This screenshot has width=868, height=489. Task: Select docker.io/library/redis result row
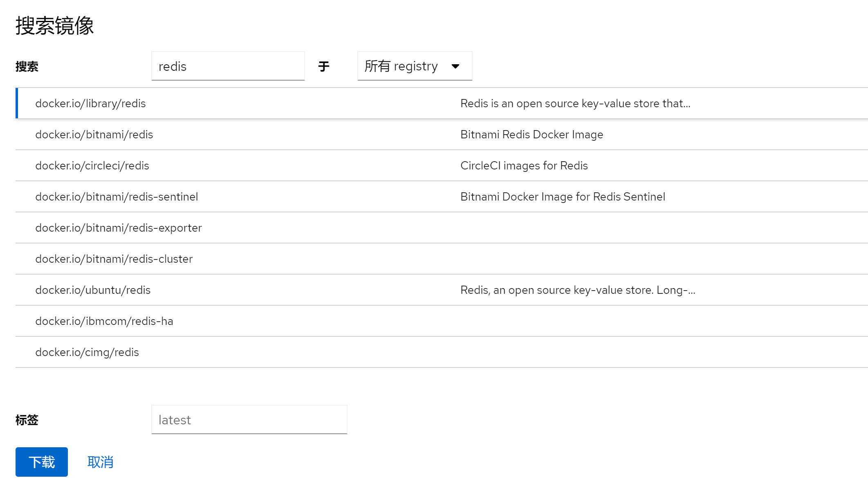tap(90, 104)
